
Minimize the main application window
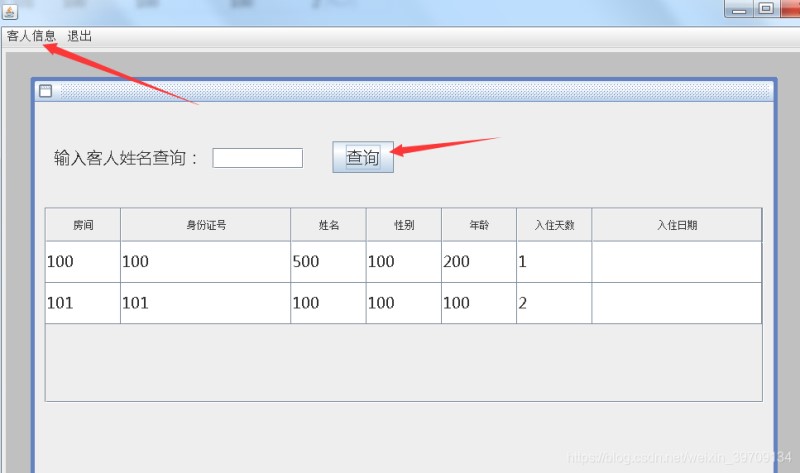pyautogui.click(x=738, y=9)
